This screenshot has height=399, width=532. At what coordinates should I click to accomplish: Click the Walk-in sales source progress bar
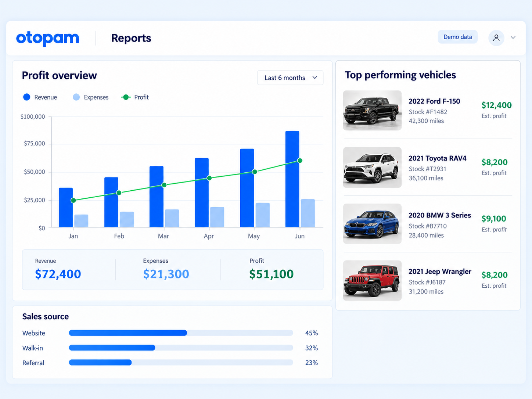[x=181, y=348]
